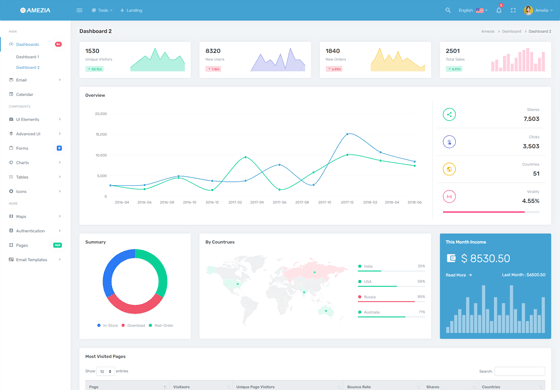This screenshot has height=390, width=560.
Task: Click the UI Elements sidebar icon
Action: pos(11,119)
